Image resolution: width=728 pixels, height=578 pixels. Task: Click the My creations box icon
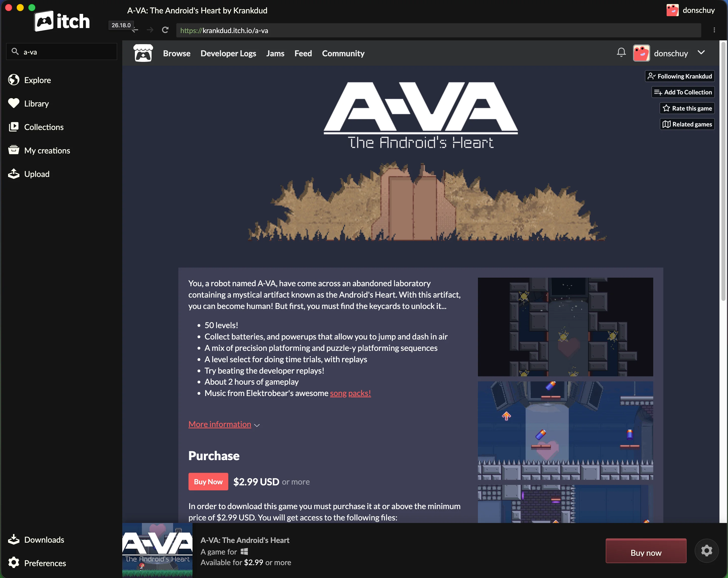(x=14, y=150)
